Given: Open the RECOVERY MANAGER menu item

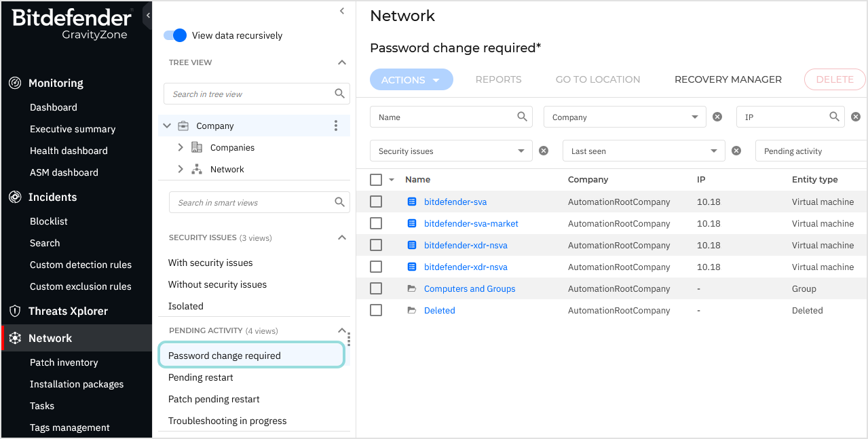Looking at the screenshot, I should (728, 79).
